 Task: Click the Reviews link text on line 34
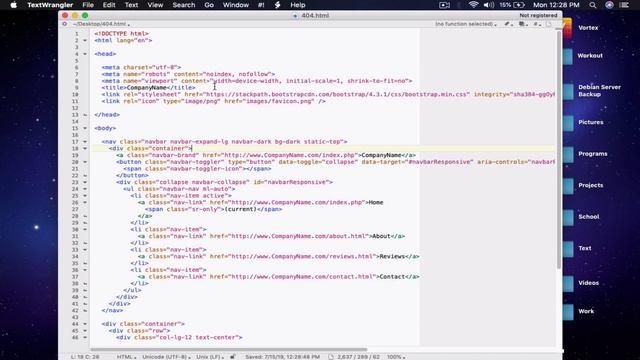coord(392,256)
